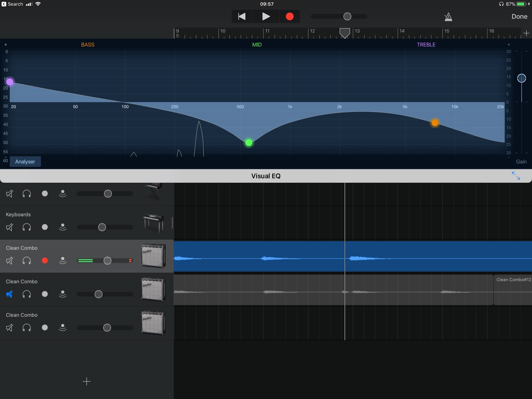Expand the Visual EQ with resize arrows

pyautogui.click(x=516, y=176)
